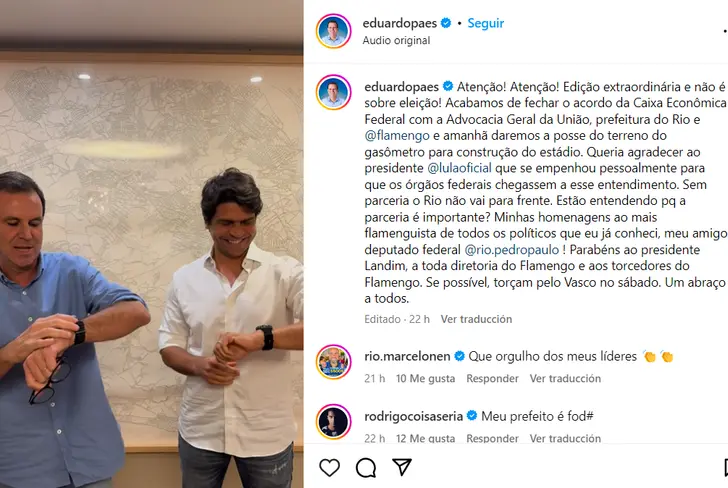This screenshot has width=728, height=488.
Task: Open rodrigocoisaseria commenter avatar
Action: point(333,421)
